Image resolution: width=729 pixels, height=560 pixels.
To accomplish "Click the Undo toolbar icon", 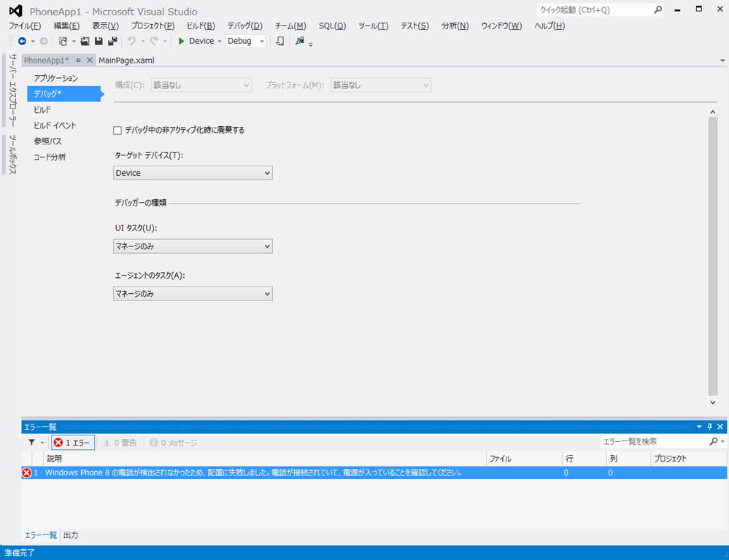I will coord(131,42).
